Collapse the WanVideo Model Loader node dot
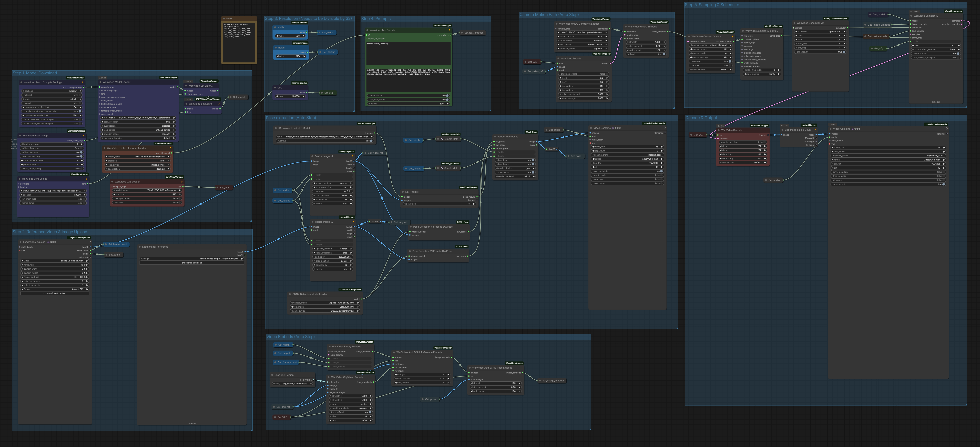 tap(100, 82)
